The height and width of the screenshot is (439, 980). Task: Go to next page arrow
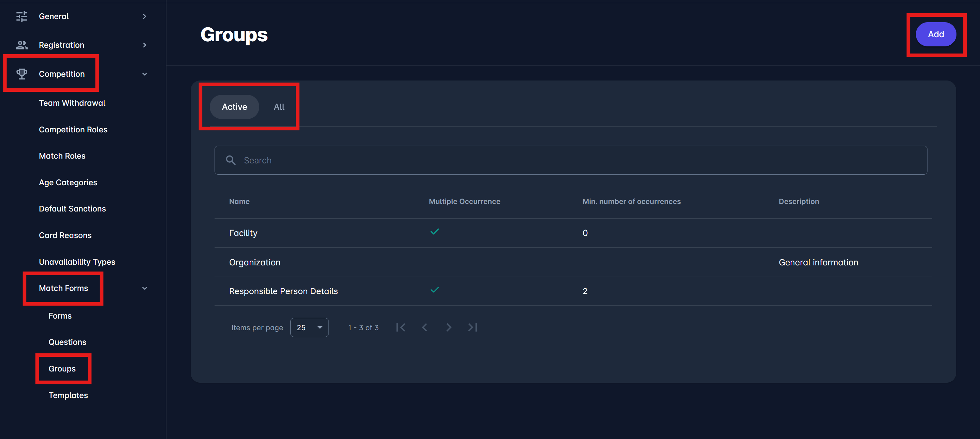[449, 327]
